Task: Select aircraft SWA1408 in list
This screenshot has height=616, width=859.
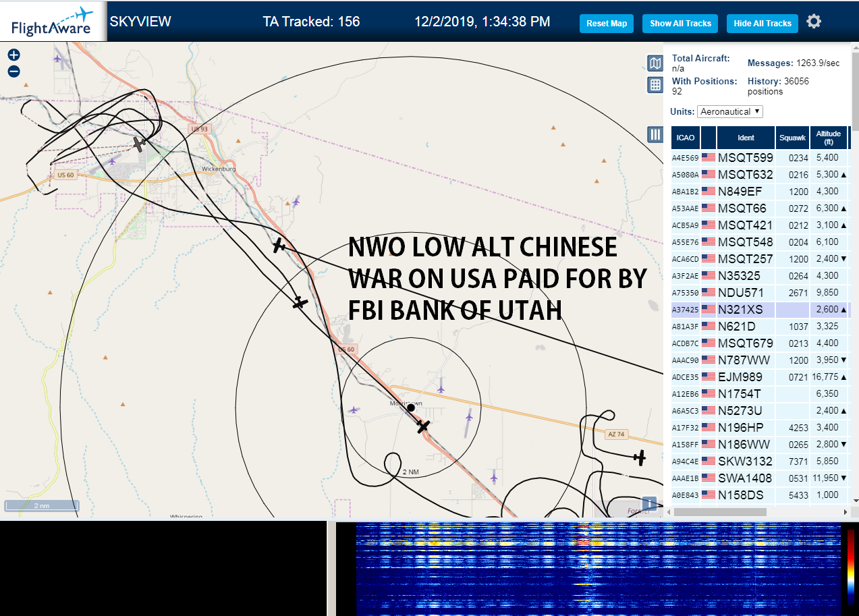Action: (x=745, y=478)
